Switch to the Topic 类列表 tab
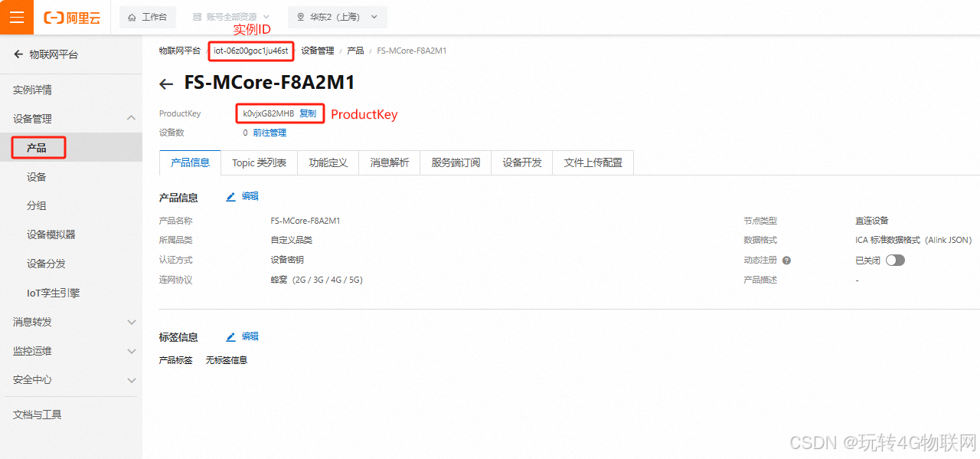 point(259,162)
